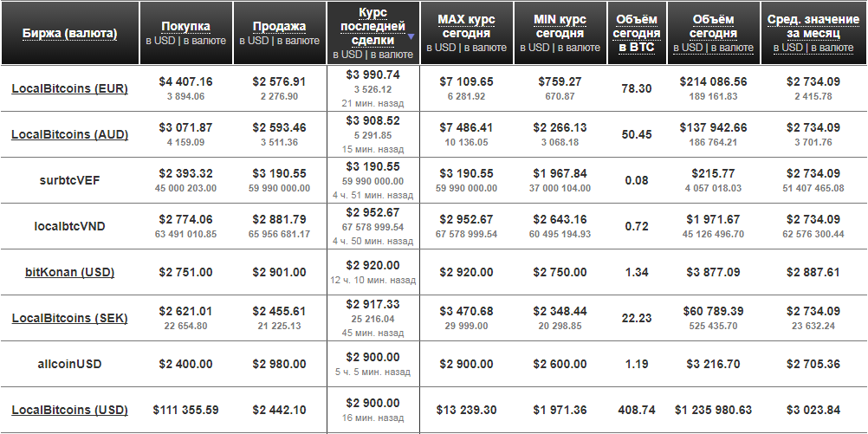The width and height of the screenshot is (868, 434).
Task: Choose 'в валюте' under the Продажа header
Action: click(298, 41)
